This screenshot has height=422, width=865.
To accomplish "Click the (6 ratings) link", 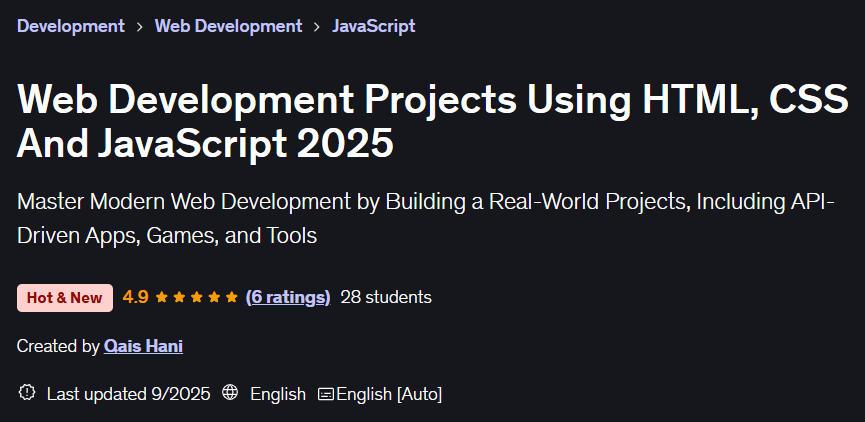I will click(288, 298).
